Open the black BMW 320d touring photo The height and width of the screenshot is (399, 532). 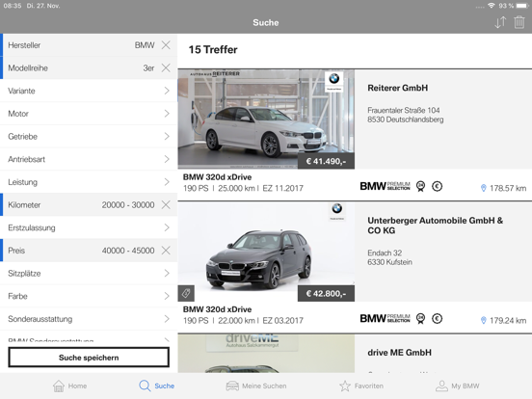tap(266, 252)
